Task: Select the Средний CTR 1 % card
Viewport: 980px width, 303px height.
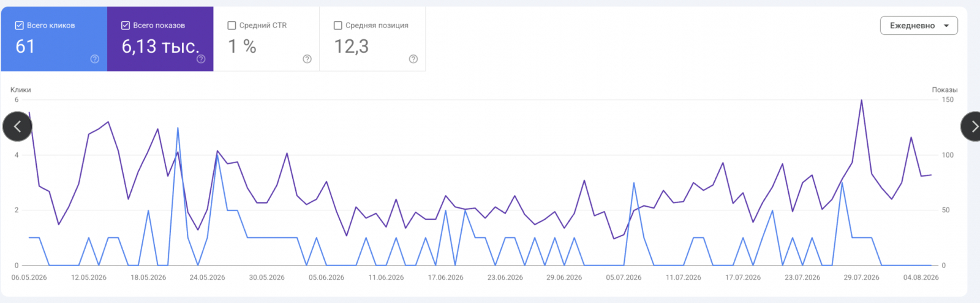Action: (x=266, y=39)
